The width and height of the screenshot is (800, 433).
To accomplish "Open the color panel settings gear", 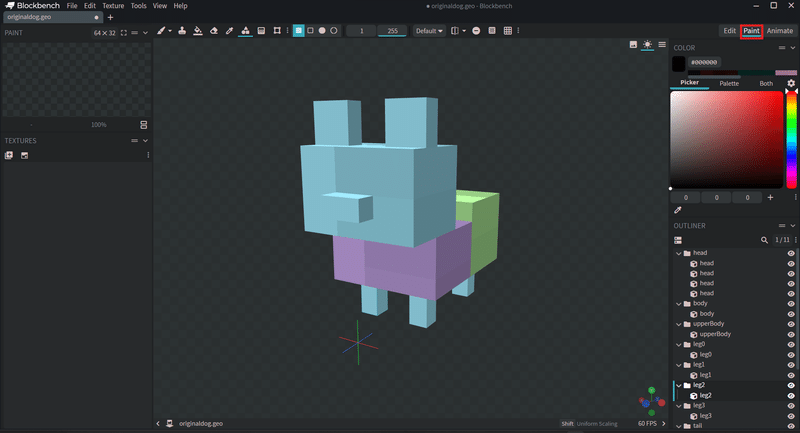I will coord(791,83).
